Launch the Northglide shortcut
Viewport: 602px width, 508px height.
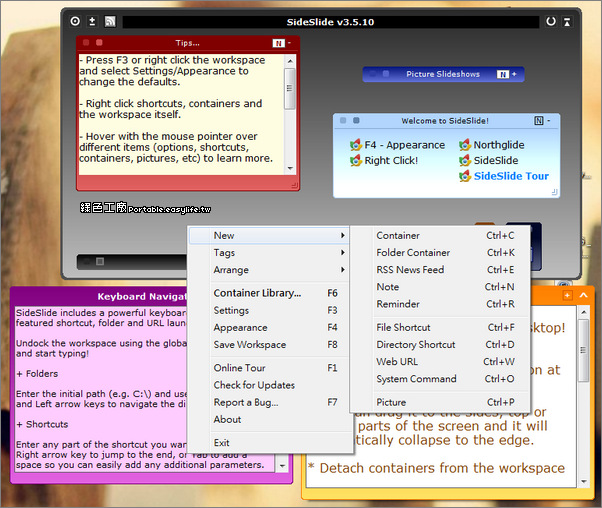tap(491, 145)
